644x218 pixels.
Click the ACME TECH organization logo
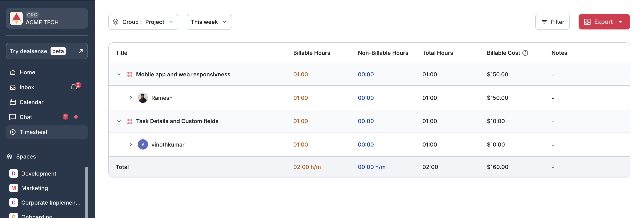16,19
